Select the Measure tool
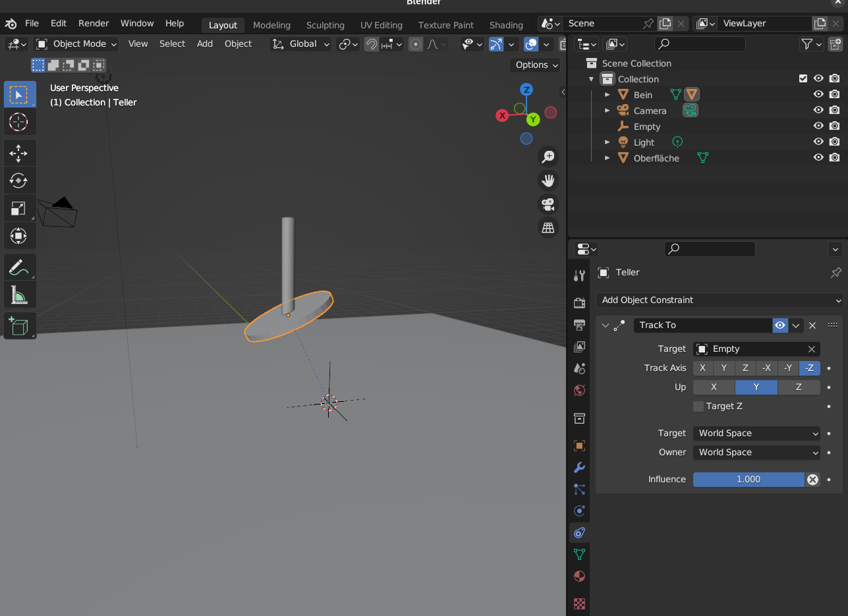 click(x=18, y=294)
